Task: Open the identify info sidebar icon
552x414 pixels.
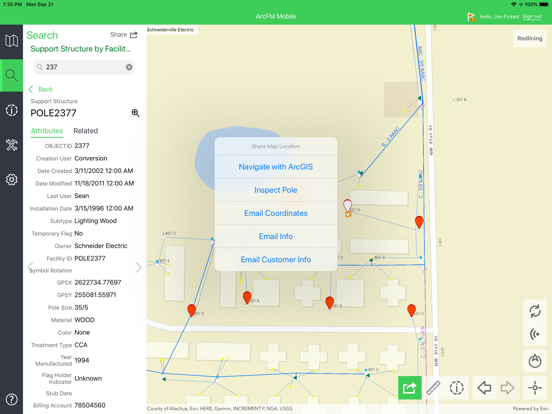Action: point(11,110)
